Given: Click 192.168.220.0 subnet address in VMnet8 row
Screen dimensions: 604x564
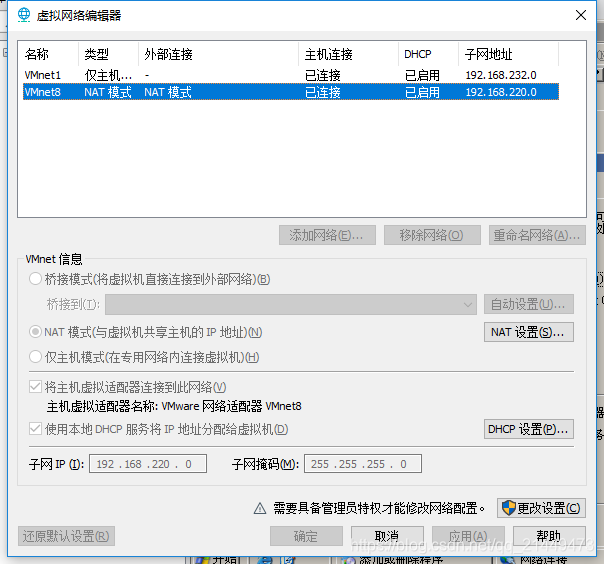Looking at the screenshot, I should click(x=501, y=92).
